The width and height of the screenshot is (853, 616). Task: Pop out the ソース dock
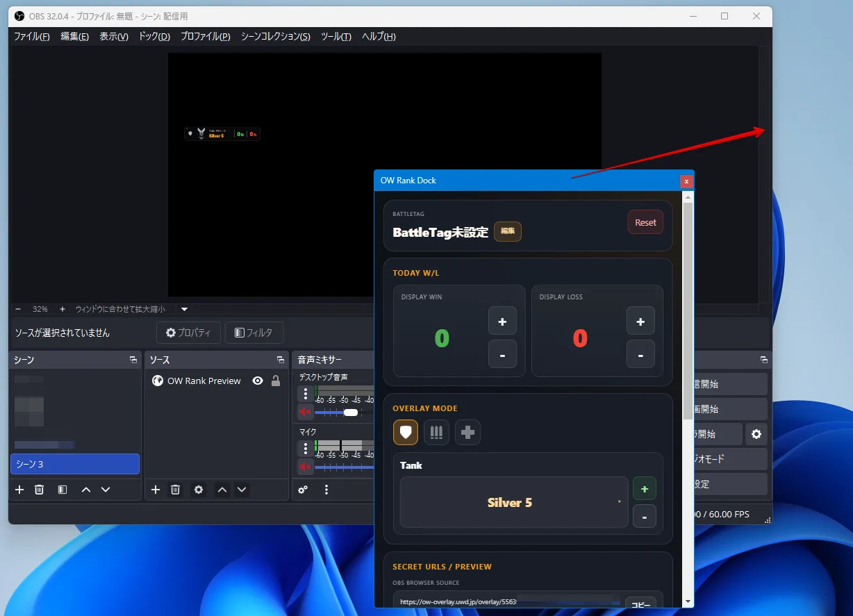281,360
